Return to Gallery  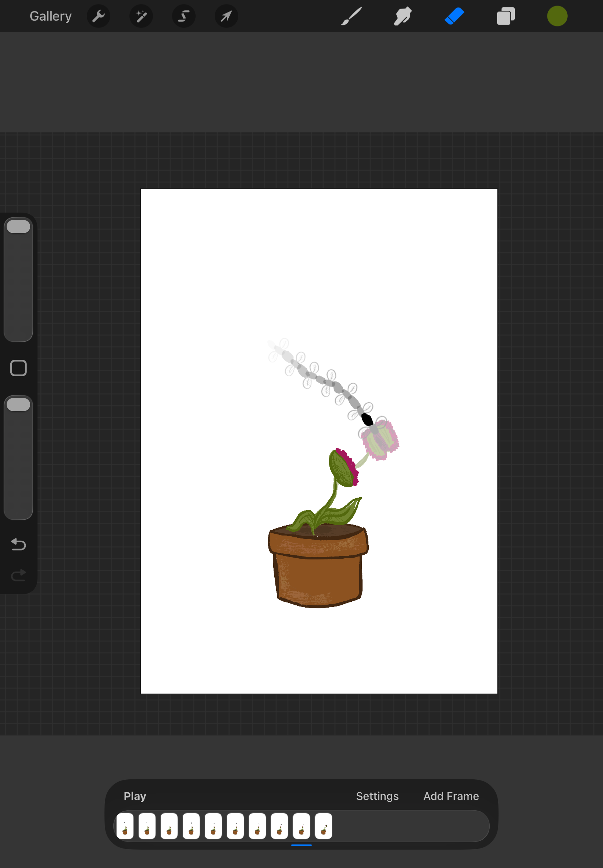click(x=51, y=16)
